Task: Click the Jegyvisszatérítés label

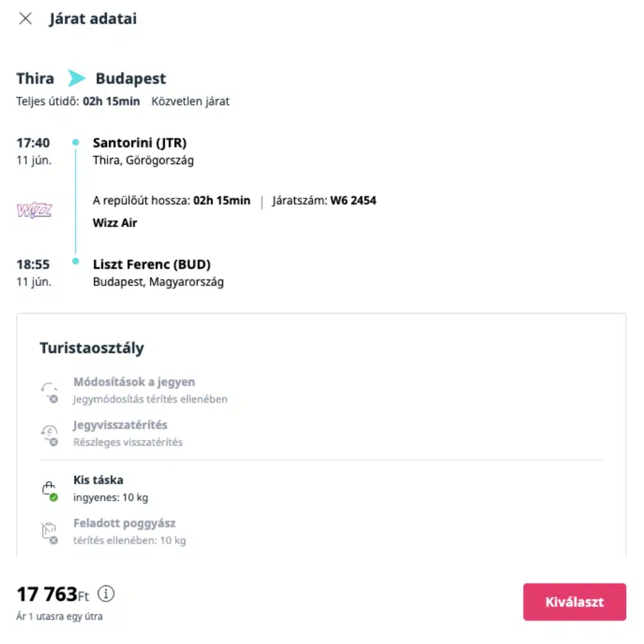Action: pos(120,425)
